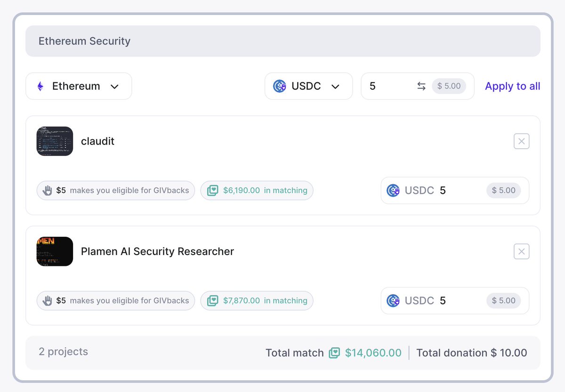
Task: Click the USDC icon in Plamen's amount field
Action: [x=393, y=301]
